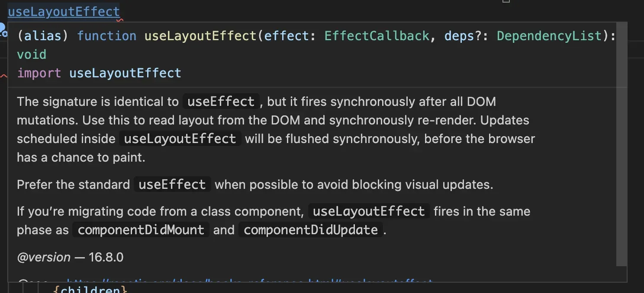The width and height of the screenshot is (644, 293).
Task: Click the 'import' keyword in the tooltip
Action: point(39,73)
